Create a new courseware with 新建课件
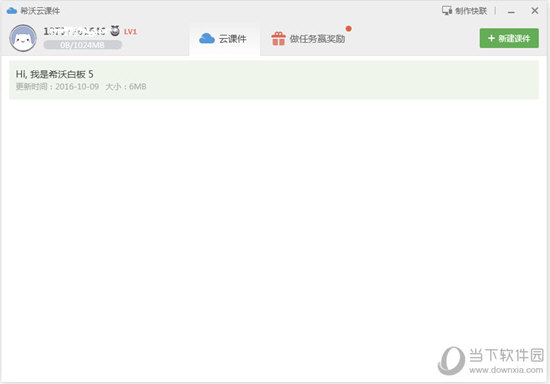The width and height of the screenshot is (550, 384). click(x=509, y=38)
